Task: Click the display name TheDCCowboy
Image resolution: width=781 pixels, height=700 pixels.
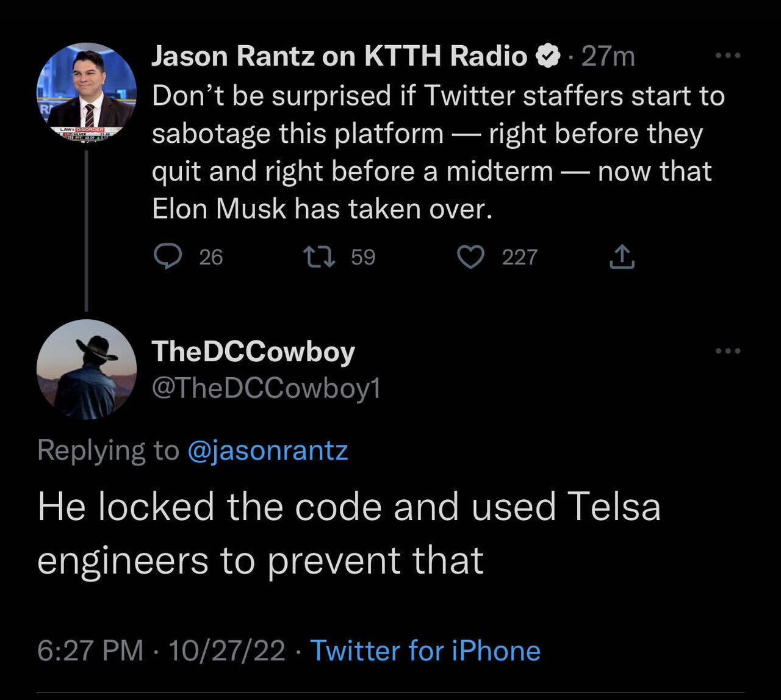Action: click(252, 351)
